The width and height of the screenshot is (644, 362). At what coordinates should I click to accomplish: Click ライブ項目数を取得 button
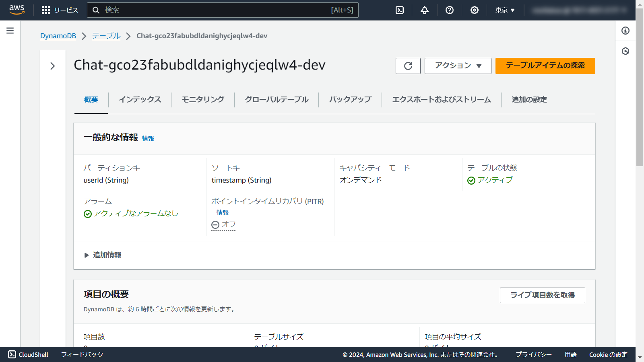coord(542,295)
